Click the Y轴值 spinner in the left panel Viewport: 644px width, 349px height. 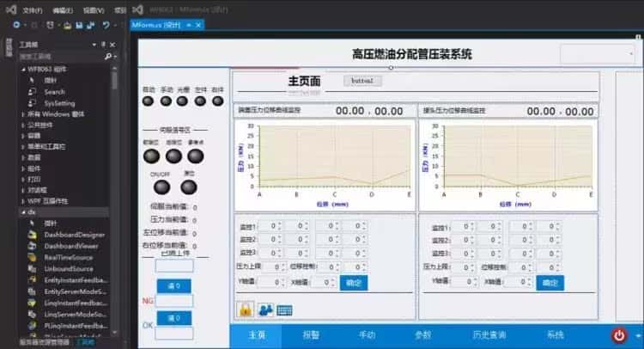[x=271, y=283]
